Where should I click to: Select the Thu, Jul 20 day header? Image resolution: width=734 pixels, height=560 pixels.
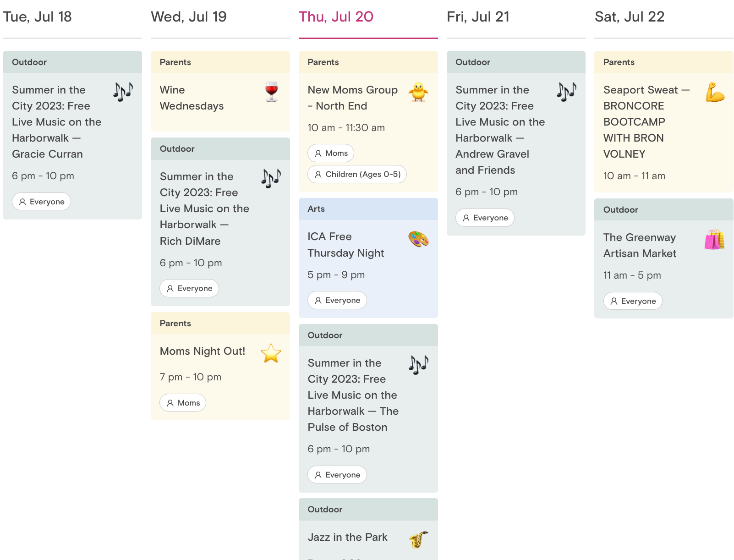[336, 16]
